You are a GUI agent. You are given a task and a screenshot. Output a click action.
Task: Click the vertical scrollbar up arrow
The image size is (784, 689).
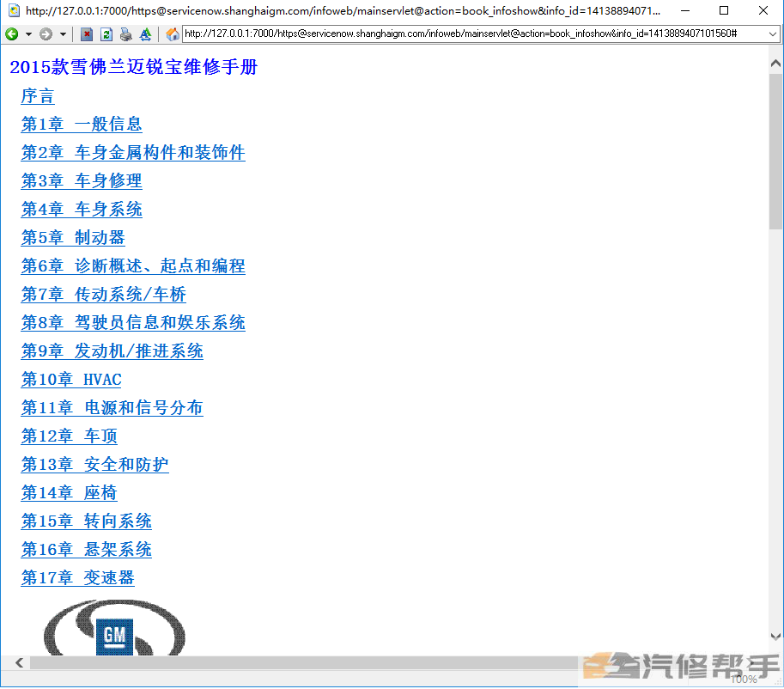[x=775, y=64]
